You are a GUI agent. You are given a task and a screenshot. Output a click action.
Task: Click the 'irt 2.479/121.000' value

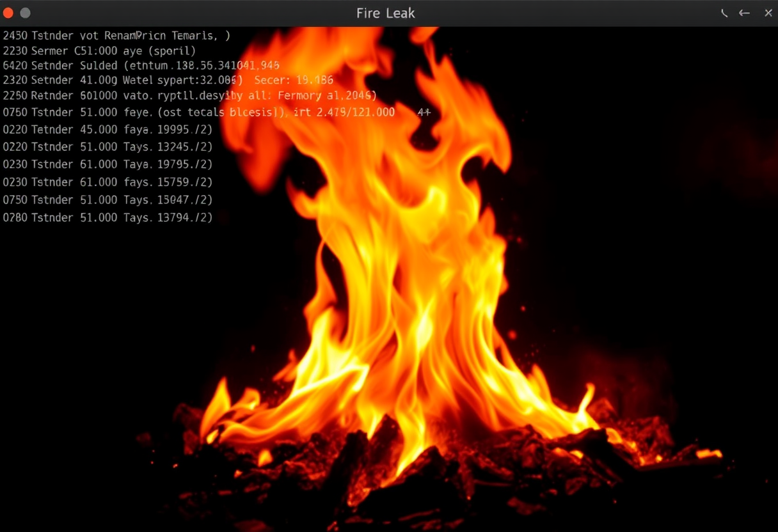coord(344,112)
